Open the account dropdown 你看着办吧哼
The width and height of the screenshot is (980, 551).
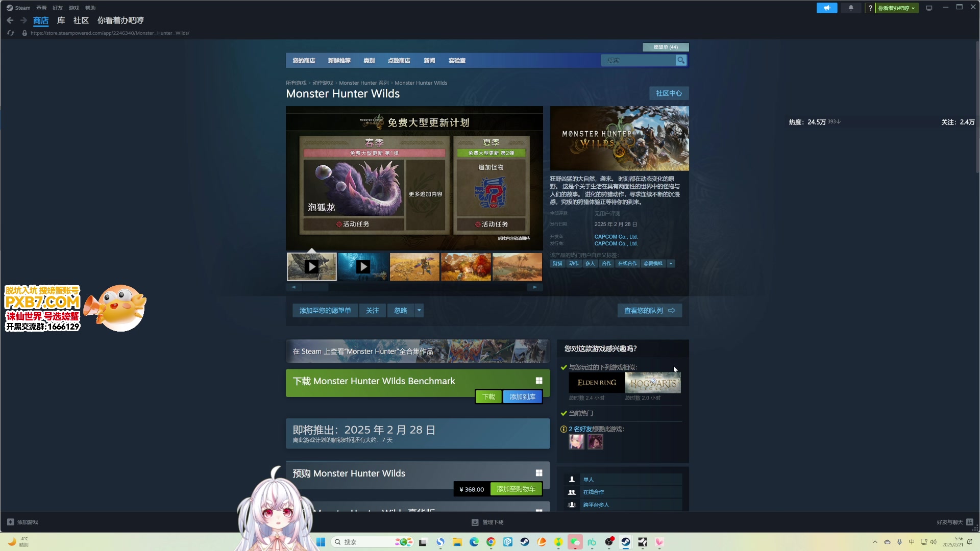[x=897, y=8]
